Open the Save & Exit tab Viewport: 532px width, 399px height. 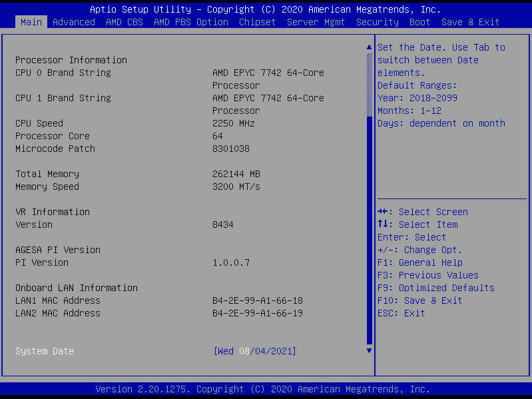click(470, 22)
